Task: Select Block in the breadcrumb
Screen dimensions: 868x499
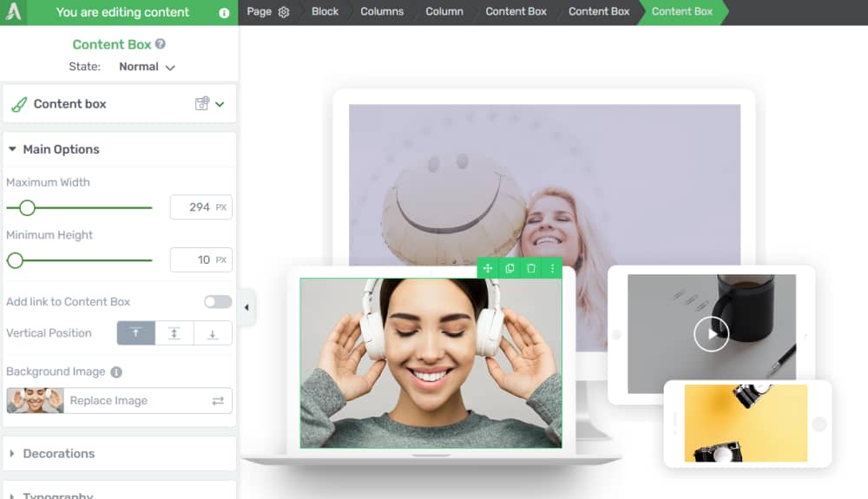Action: pyautogui.click(x=325, y=11)
